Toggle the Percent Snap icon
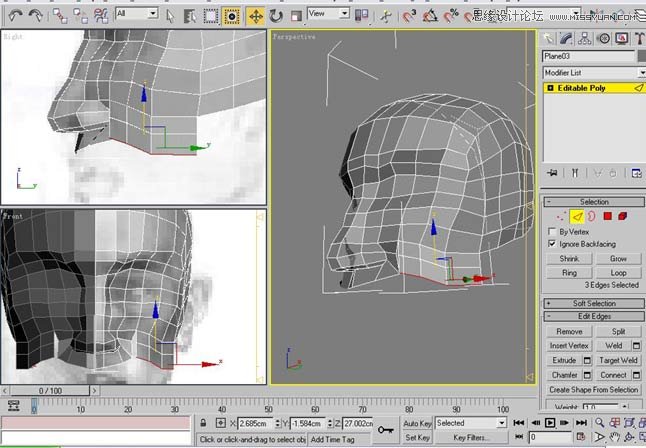Screen dimensions: 646x448 point(451,16)
